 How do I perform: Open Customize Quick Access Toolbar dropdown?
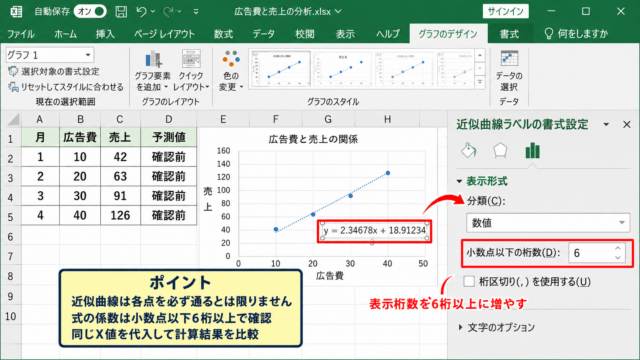[196, 11]
